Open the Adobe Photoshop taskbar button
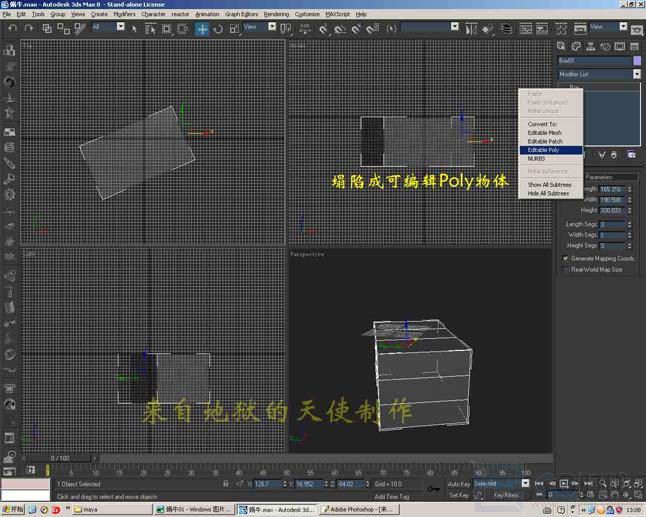 click(x=360, y=510)
